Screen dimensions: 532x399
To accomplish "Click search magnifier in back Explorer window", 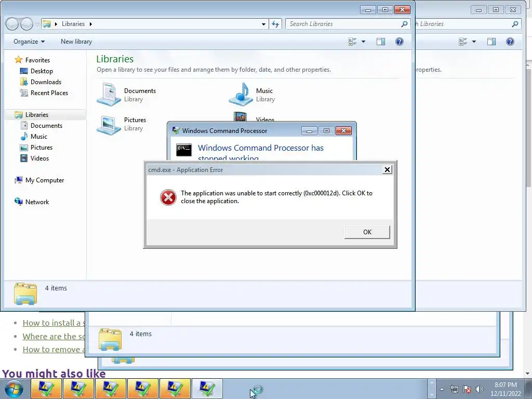I will tap(515, 24).
